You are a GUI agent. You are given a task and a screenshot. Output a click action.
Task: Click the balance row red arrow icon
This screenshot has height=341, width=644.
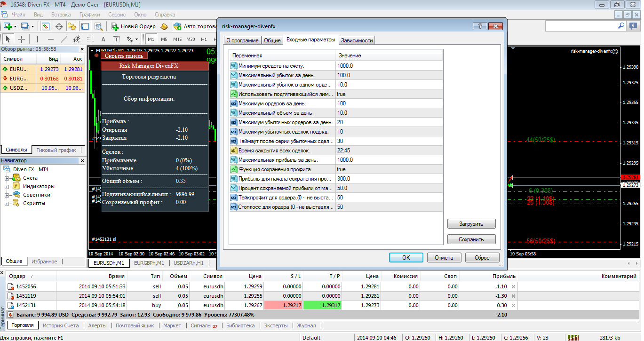[x=10, y=315]
